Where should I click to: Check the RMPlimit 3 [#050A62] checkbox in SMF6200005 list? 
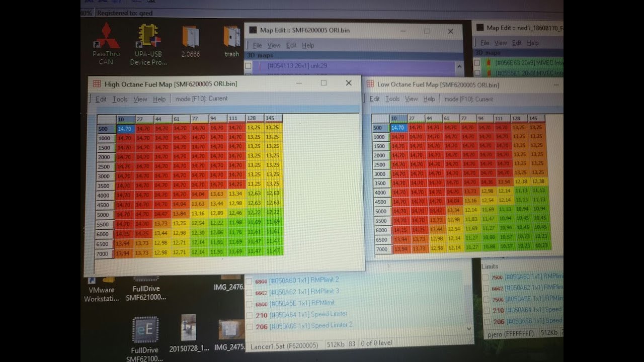(x=249, y=293)
